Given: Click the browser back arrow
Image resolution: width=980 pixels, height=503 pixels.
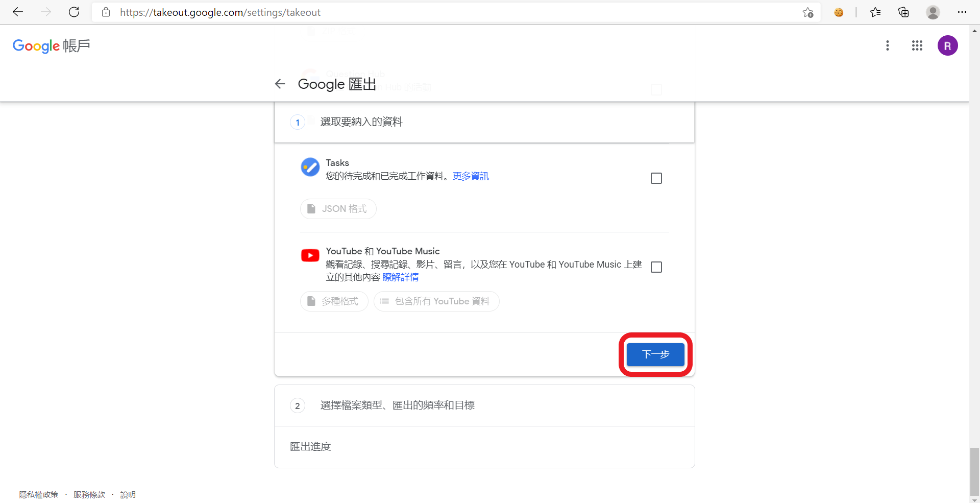Looking at the screenshot, I should click(x=18, y=12).
